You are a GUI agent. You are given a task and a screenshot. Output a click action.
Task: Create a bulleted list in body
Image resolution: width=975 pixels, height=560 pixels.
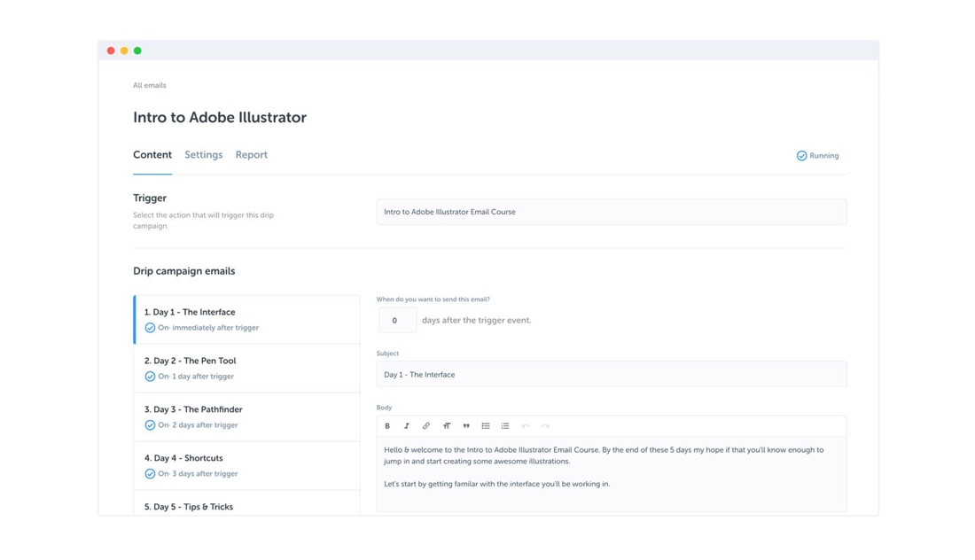[486, 425]
